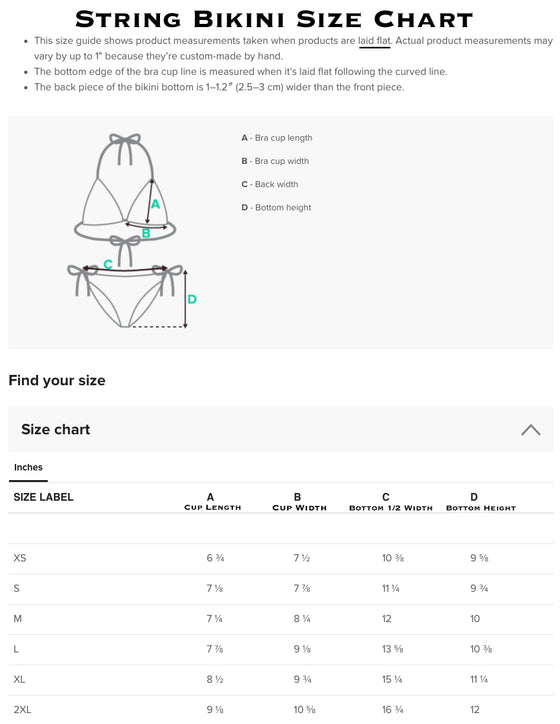Select the M size row label
Viewport: 560px width, 724px height.
(x=18, y=619)
